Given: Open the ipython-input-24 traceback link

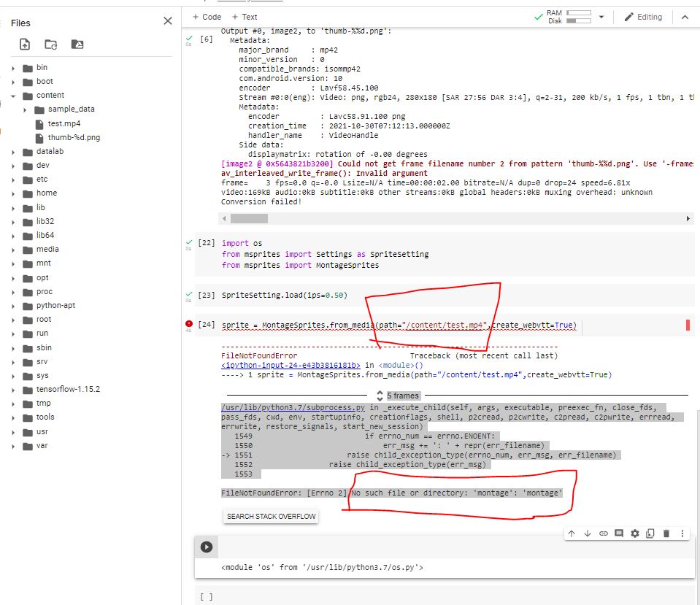Looking at the screenshot, I should pos(291,365).
